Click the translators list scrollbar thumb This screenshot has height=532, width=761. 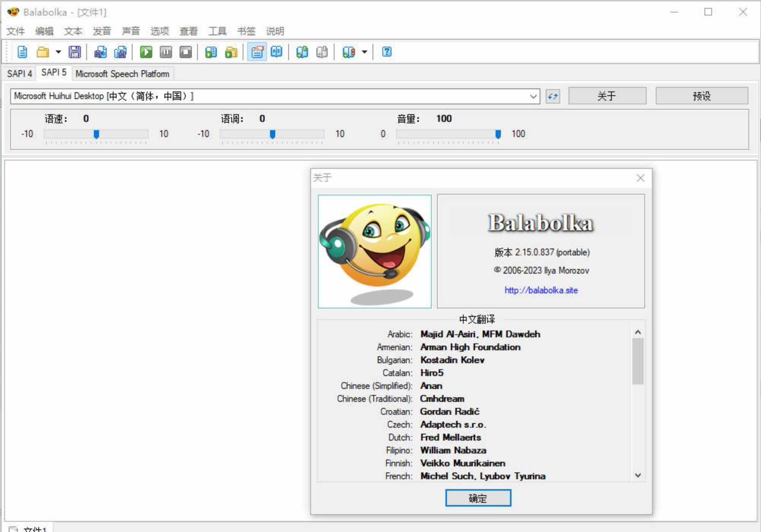pyautogui.click(x=638, y=361)
